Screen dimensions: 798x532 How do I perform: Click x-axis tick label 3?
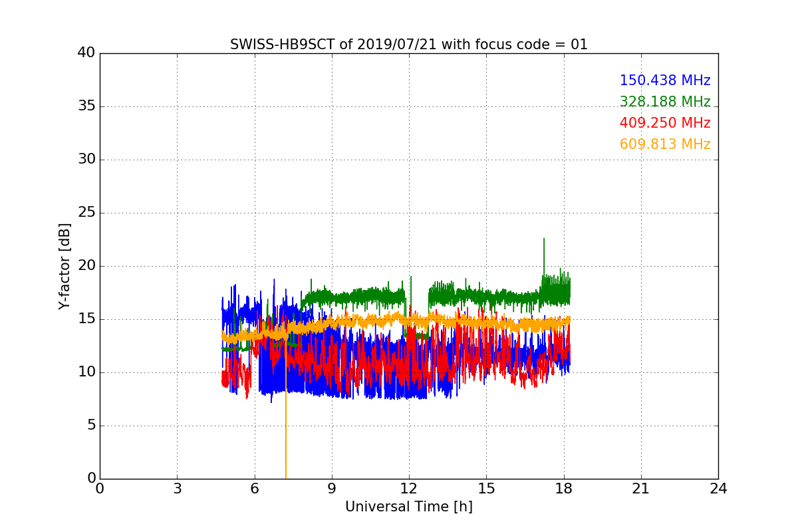click(177, 489)
